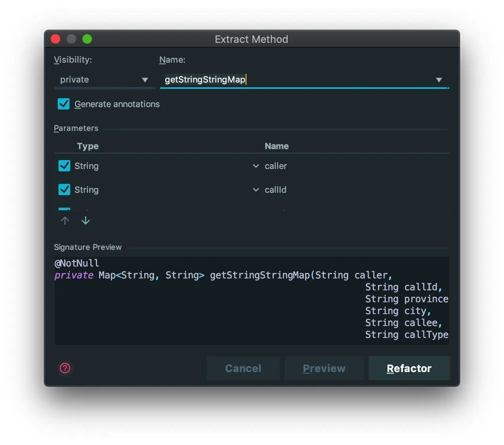Uncheck the String callId parameter checkbox

(x=64, y=190)
